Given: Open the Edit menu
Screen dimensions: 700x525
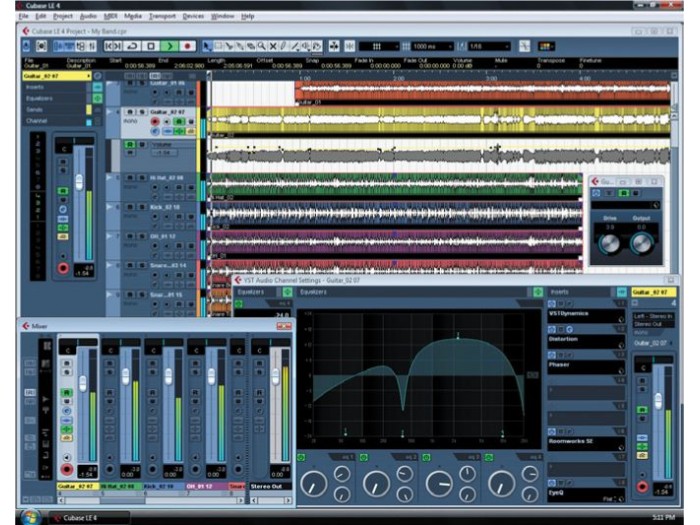Looking at the screenshot, I should pyautogui.click(x=41, y=17).
